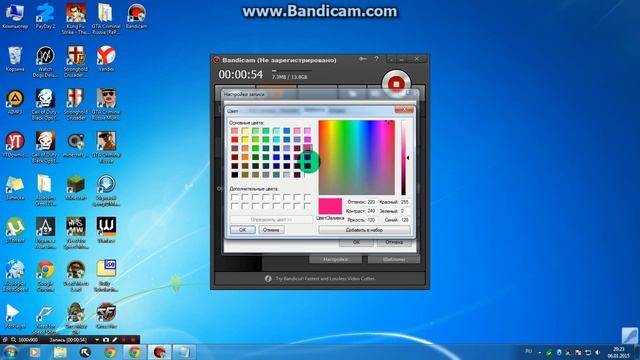Select the CrossFire desktop icon
The image size is (640, 360).
(106, 316)
